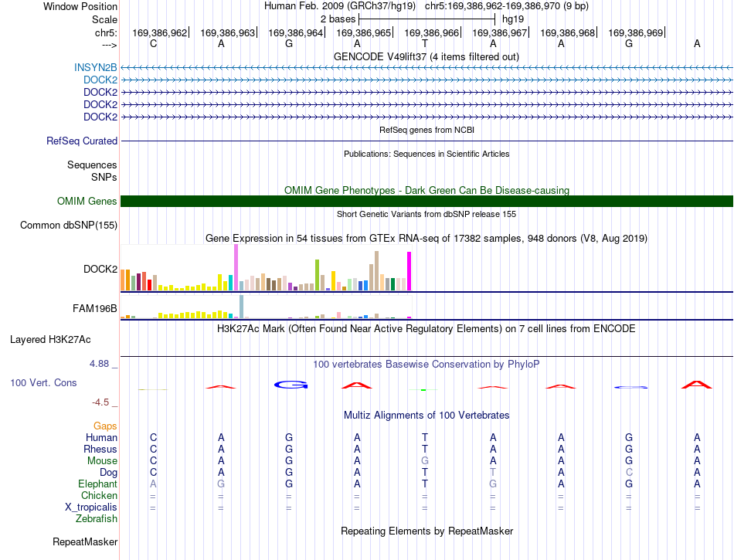
Task: Click the blue G PhyloP conservation logo
Action: click(x=291, y=385)
